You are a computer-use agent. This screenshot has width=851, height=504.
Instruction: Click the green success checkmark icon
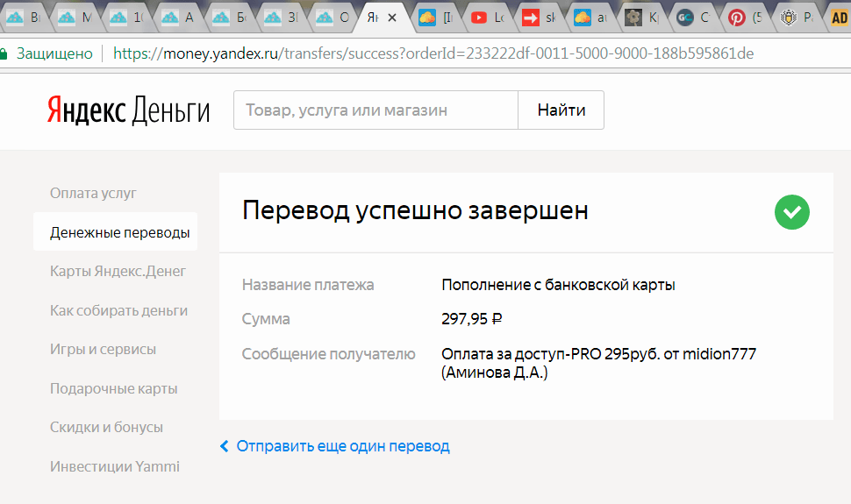(792, 212)
